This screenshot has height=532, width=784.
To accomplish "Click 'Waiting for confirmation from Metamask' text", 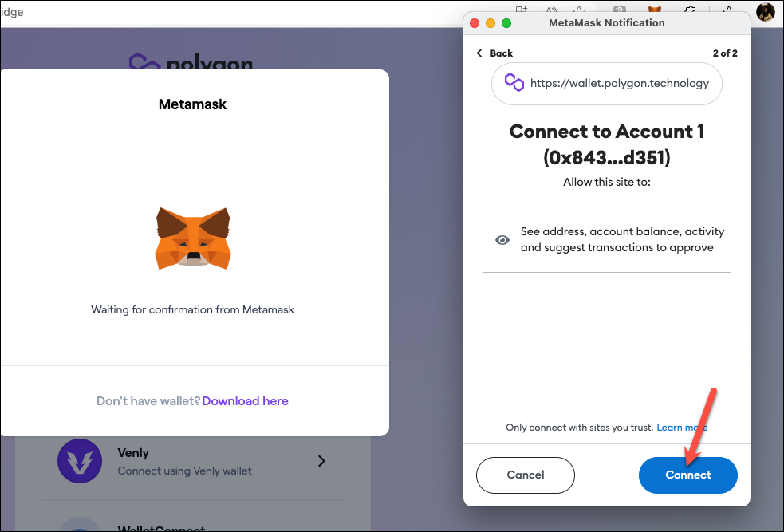I will click(x=192, y=309).
